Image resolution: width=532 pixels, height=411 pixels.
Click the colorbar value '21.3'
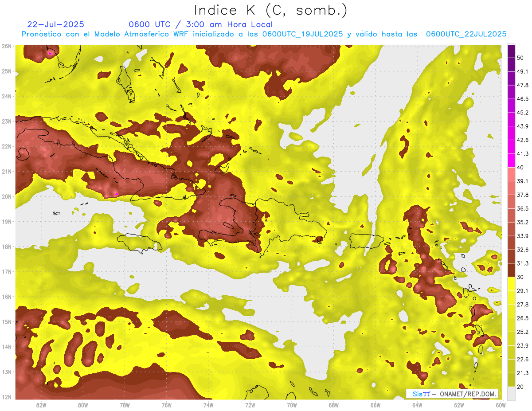click(523, 373)
